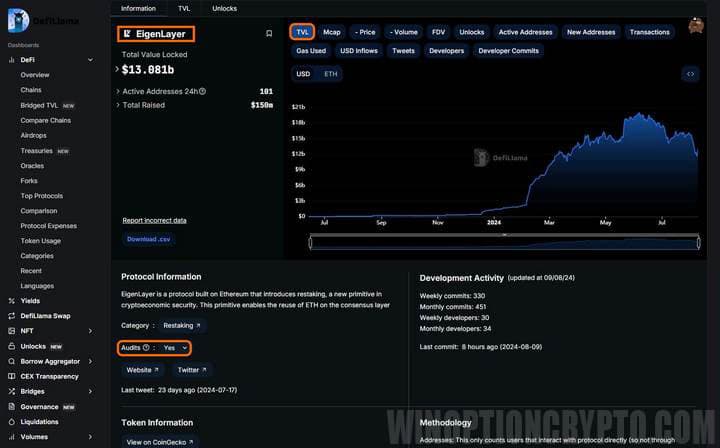Expand the Total Raised row
Image resolution: width=720 pixels, height=448 pixels.
118,104
